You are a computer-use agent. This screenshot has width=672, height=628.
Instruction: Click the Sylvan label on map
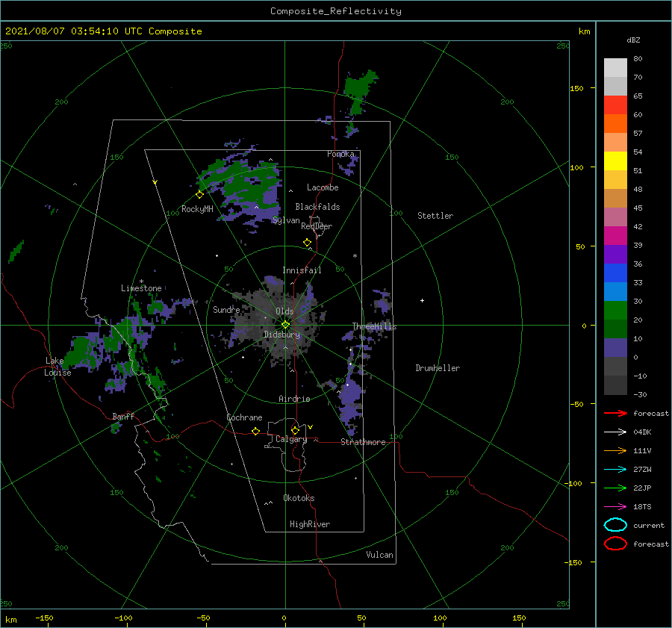[286, 220]
